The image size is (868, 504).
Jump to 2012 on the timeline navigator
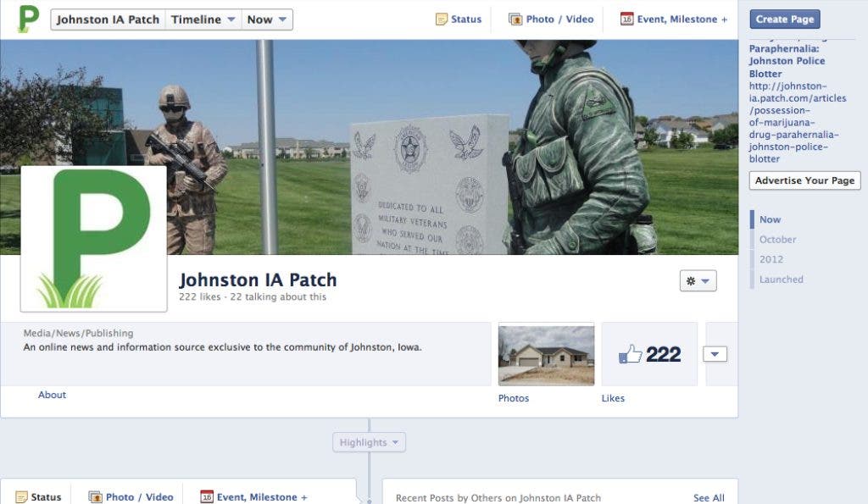[x=771, y=259]
